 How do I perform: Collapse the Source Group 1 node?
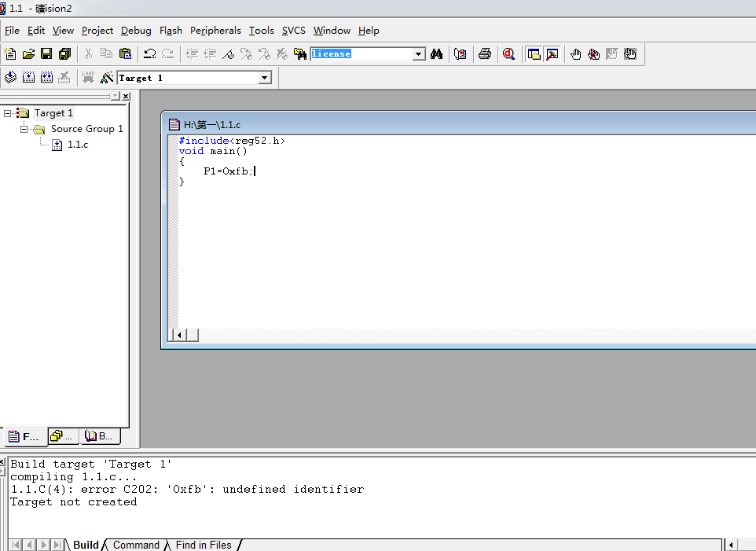(x=24, y=129)
